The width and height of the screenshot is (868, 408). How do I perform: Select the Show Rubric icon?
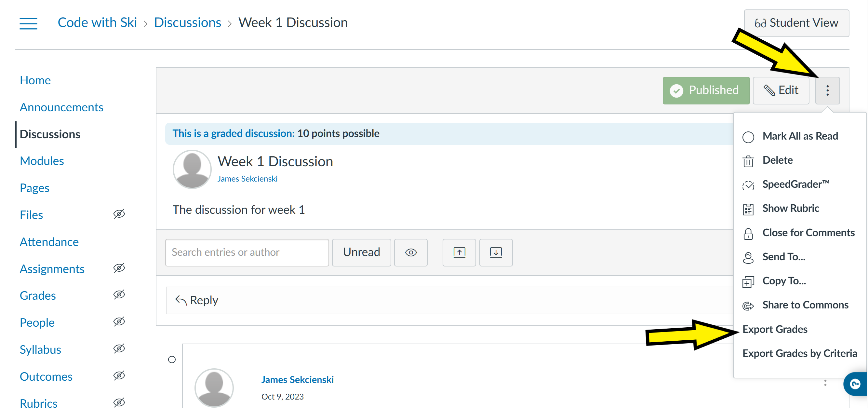749,208
